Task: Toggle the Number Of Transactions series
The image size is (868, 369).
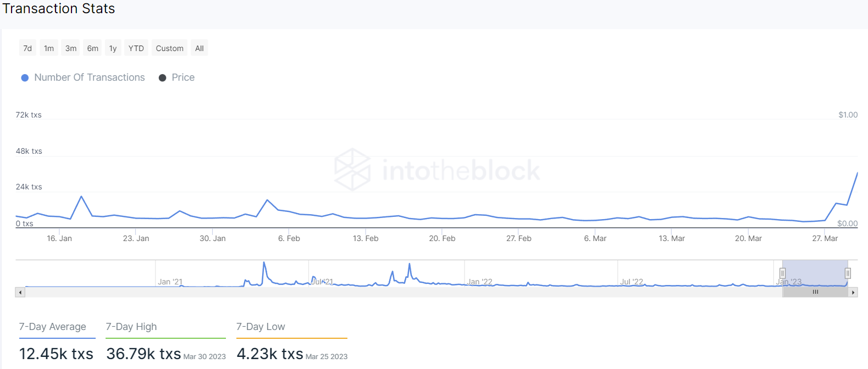Action: [89, 77]
